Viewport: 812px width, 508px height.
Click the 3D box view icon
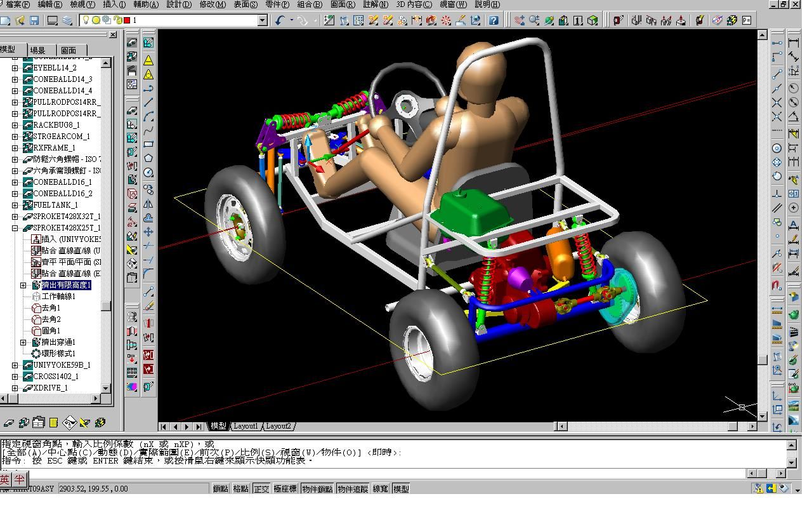593,20
